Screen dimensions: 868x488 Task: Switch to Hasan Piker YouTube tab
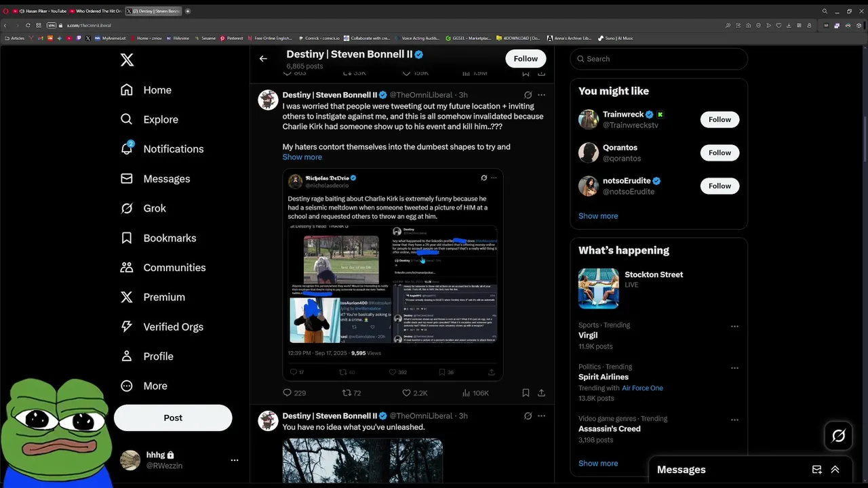39,11
